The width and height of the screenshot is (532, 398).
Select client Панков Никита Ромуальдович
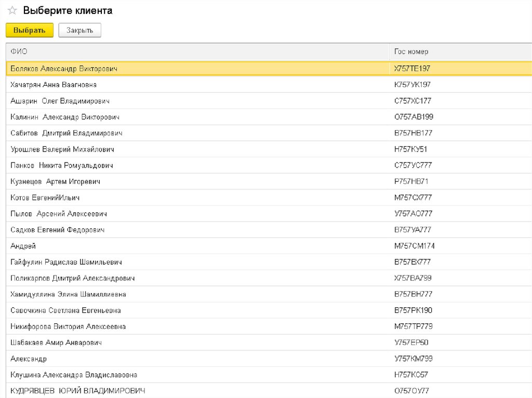coord(62,166)
